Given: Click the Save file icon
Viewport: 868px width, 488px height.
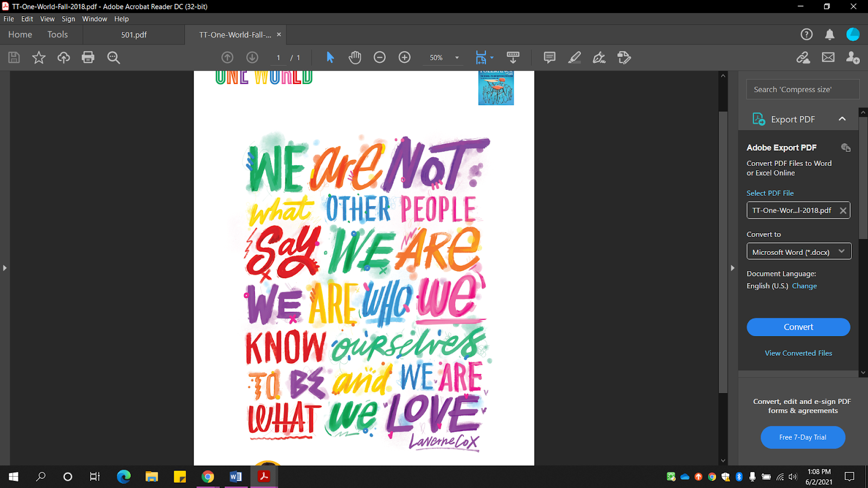Looking at the screenshot, I should [x=14, y=57].
